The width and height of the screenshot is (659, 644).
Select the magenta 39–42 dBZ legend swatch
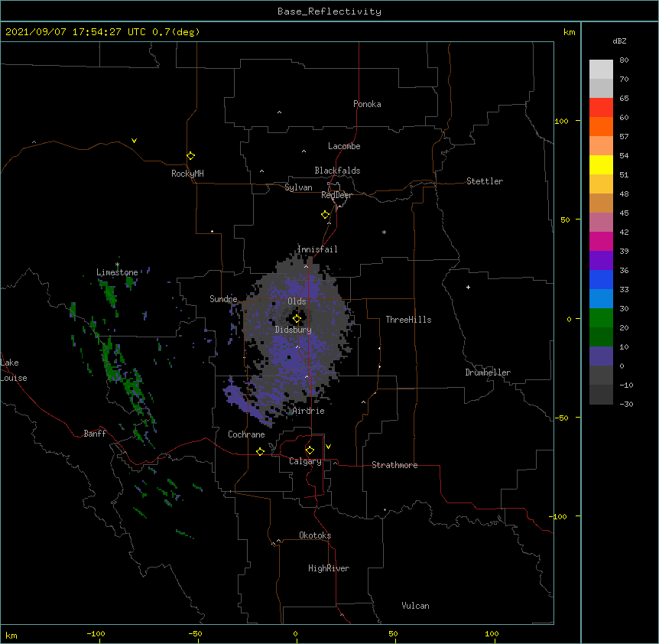click(x=601, y=241)
